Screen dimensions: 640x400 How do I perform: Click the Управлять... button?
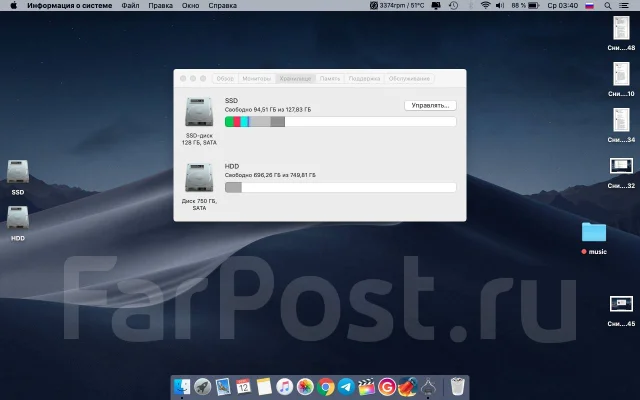(430, 105)
